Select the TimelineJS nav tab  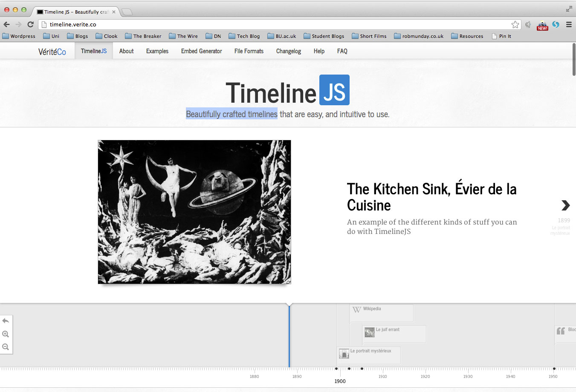coord(94,51)
